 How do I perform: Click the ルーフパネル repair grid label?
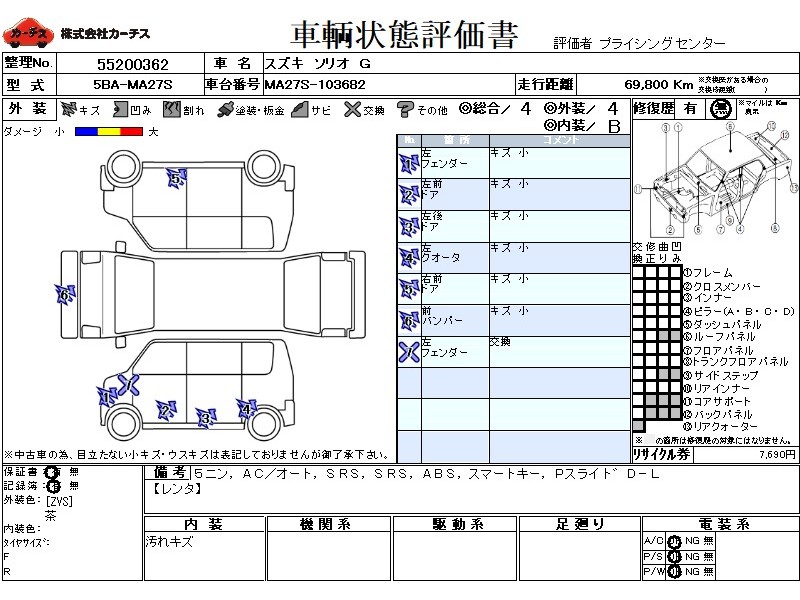click(718, 337)
